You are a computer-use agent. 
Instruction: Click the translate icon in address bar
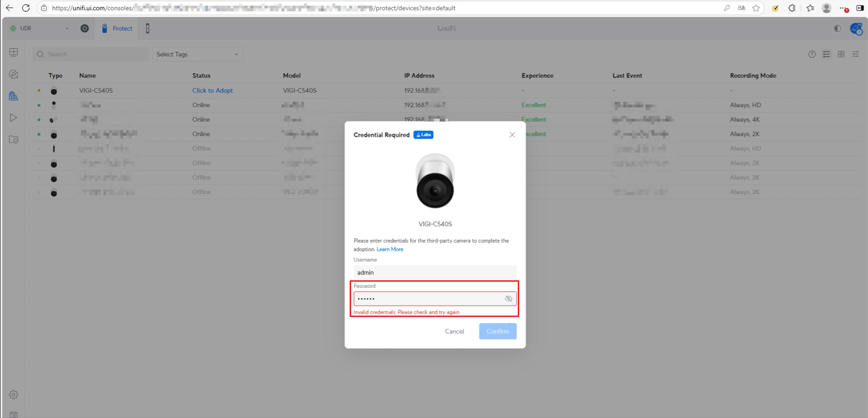741,8
